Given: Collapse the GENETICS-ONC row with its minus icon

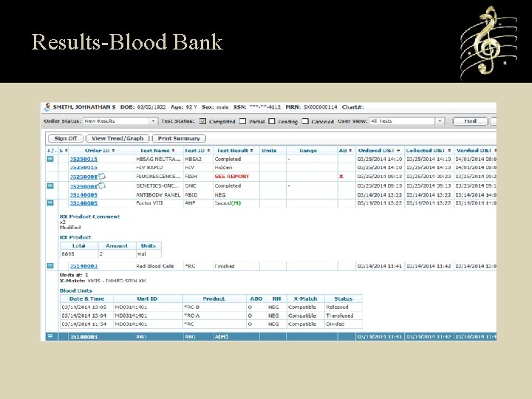Looking at the screenshot, I should [50, 185].
